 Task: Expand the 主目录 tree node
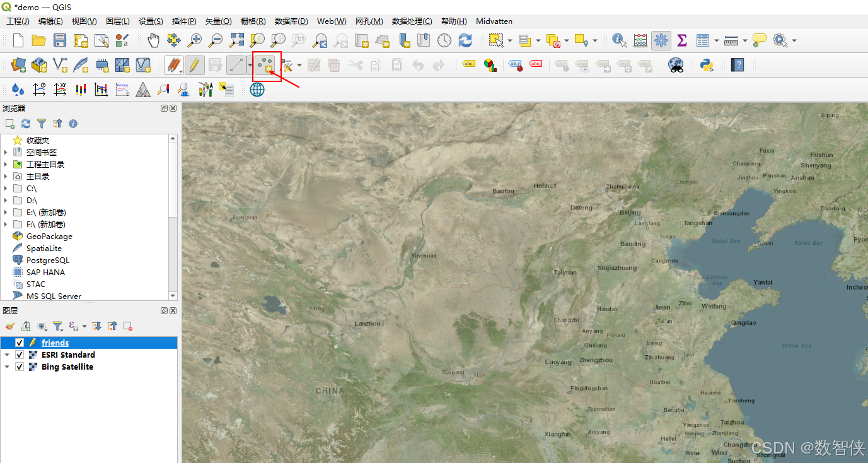(x=6, y=176)
